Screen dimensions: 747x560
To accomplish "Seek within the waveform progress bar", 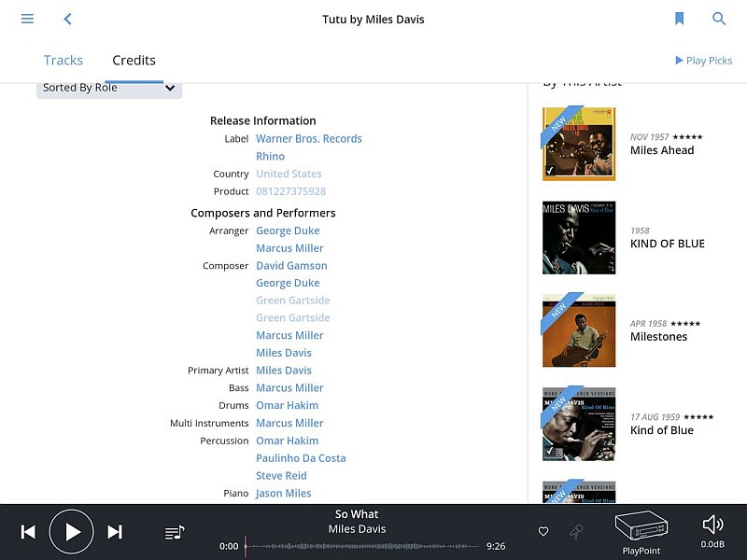I will [362, 546].
